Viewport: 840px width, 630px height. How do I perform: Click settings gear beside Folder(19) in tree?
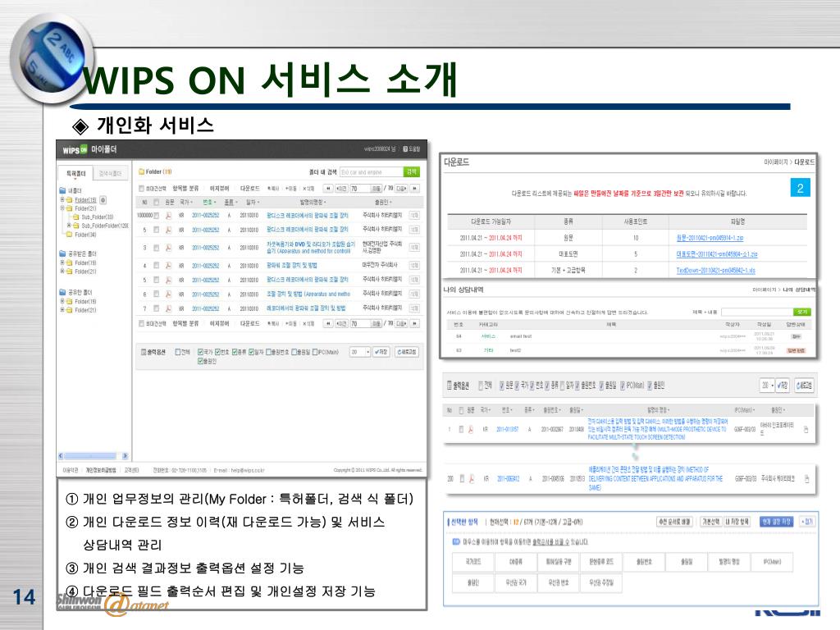(103, 200)
